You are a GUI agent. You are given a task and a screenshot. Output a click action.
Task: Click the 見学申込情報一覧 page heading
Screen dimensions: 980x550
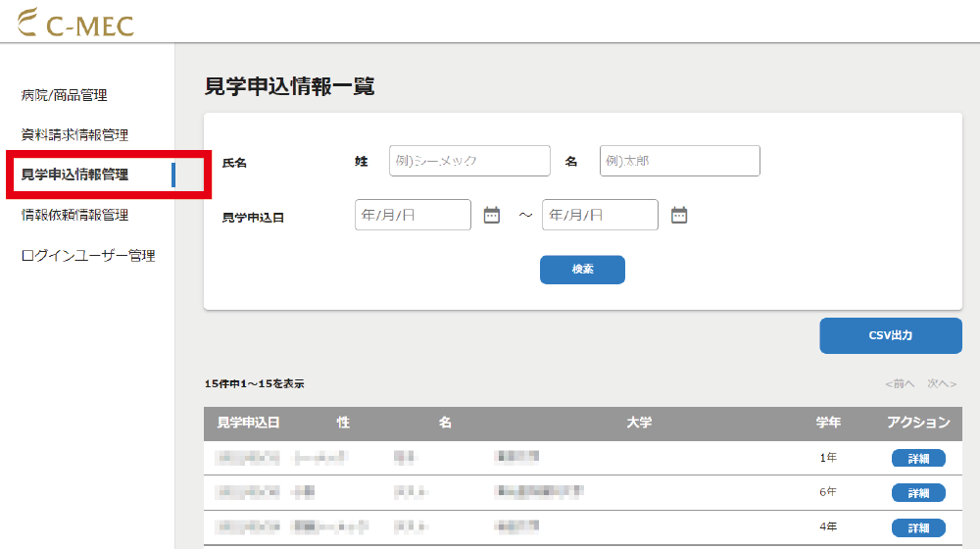289,86
